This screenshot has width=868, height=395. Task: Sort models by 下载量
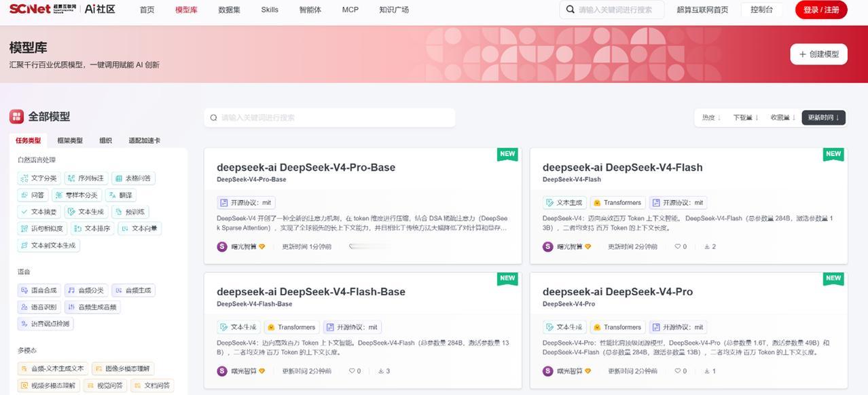pos(745,117)
